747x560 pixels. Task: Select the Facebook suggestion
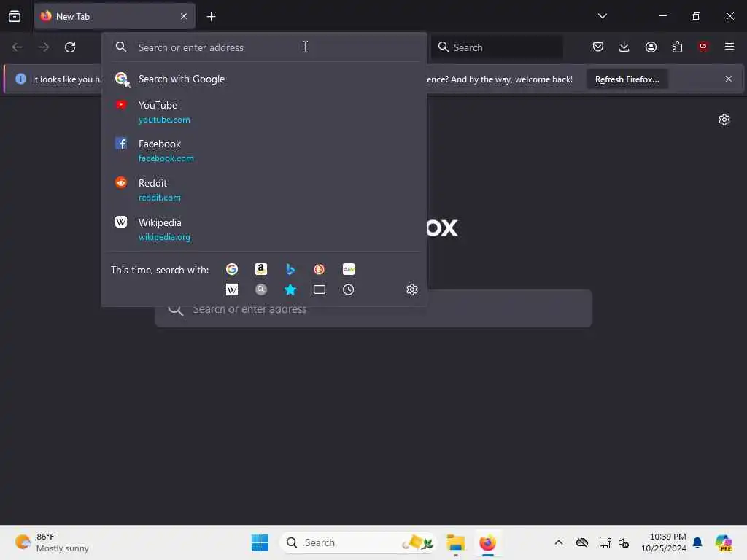pos(264,150)
